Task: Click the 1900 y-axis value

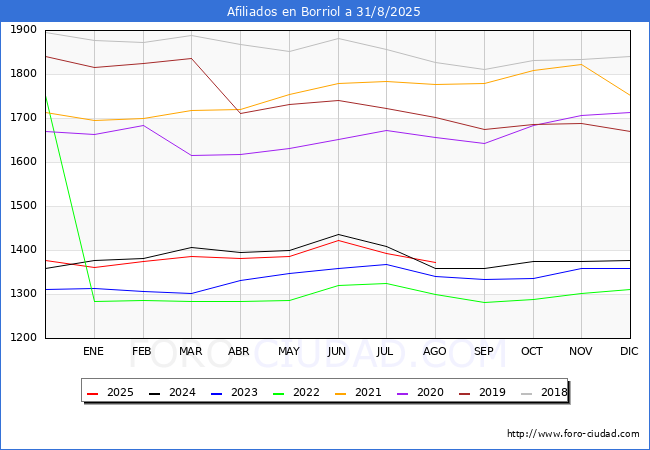Action: [24, 30]
